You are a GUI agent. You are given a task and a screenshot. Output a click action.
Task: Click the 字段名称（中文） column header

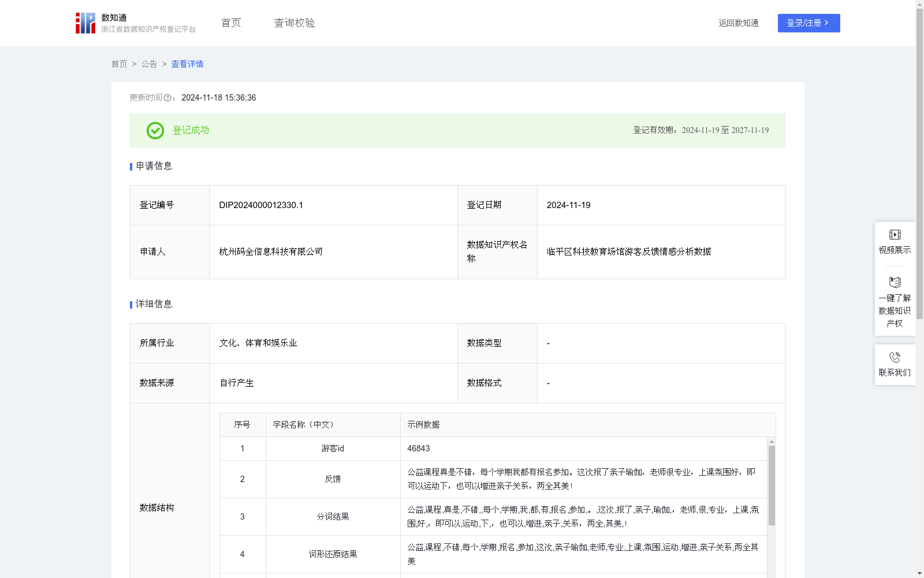tap(333, 425)
